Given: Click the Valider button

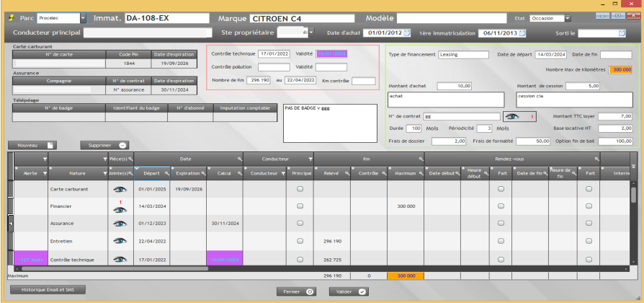Looking at the screenshot, I should [349, 291].
